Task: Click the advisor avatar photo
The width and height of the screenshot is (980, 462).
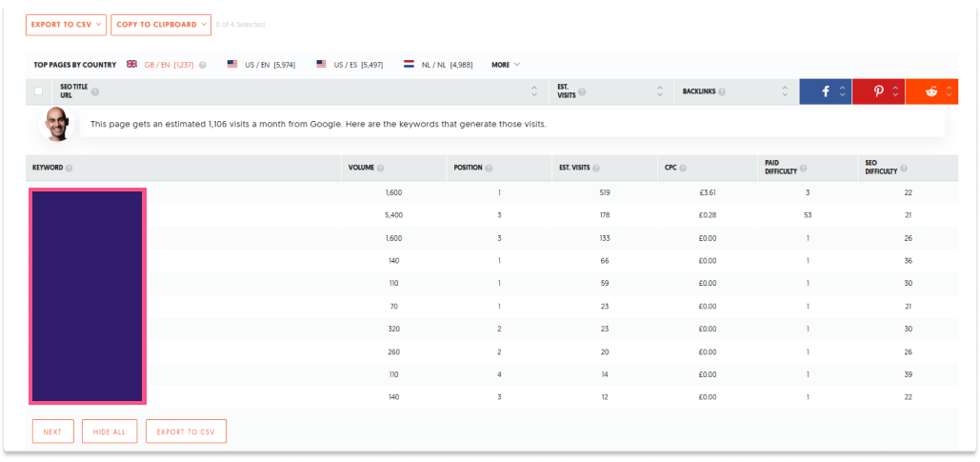Action: click(x=57, y=124)
